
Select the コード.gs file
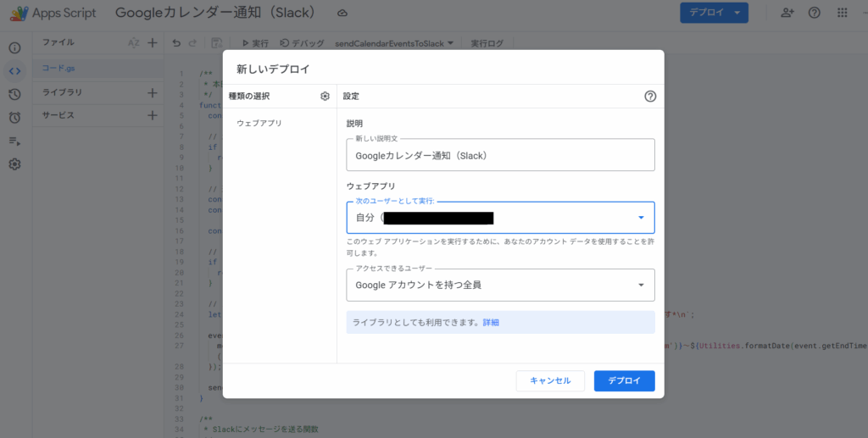(x=58, y=69)
